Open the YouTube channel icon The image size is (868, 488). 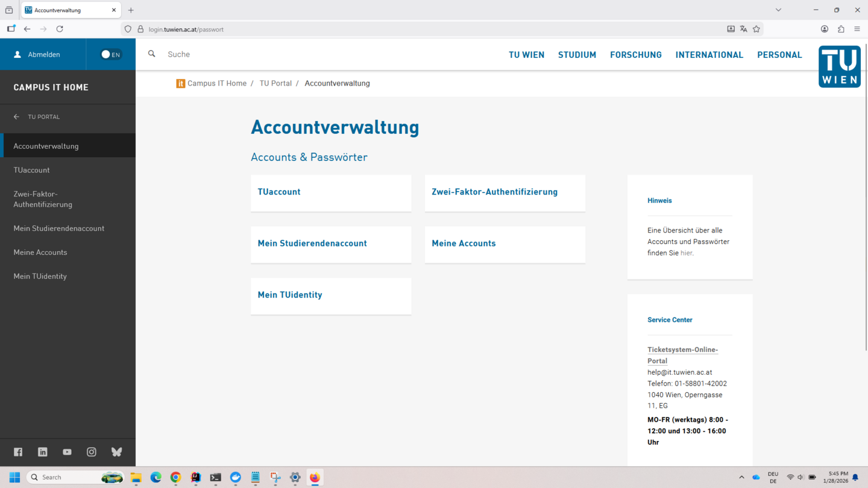pos(67,452)
